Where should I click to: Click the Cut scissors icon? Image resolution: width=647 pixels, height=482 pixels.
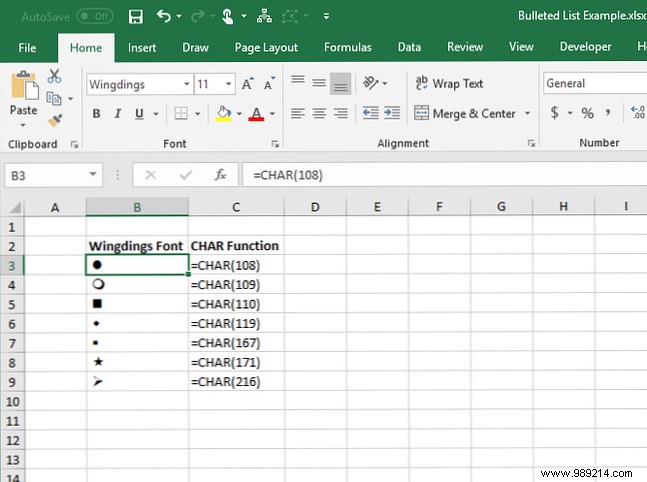(x=54, y=76)
